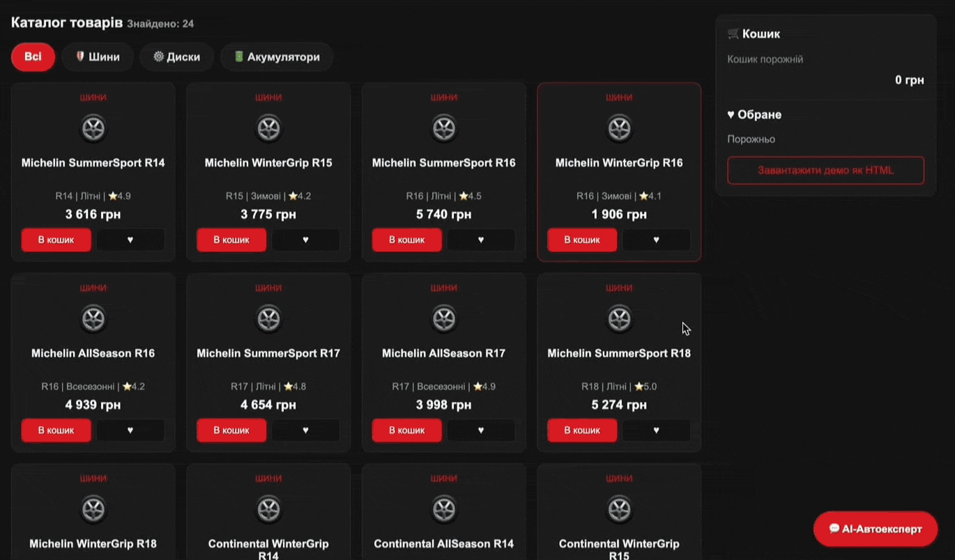Click the Кошик heading
The width and height of the screenshot is (955, 560).
754,33
